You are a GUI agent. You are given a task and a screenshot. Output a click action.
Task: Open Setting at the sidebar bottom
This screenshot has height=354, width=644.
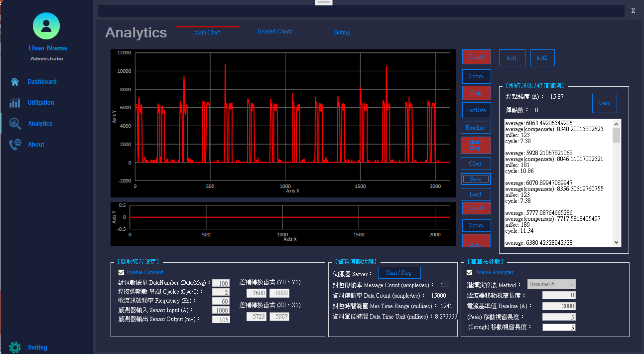[x=37, y=348]
